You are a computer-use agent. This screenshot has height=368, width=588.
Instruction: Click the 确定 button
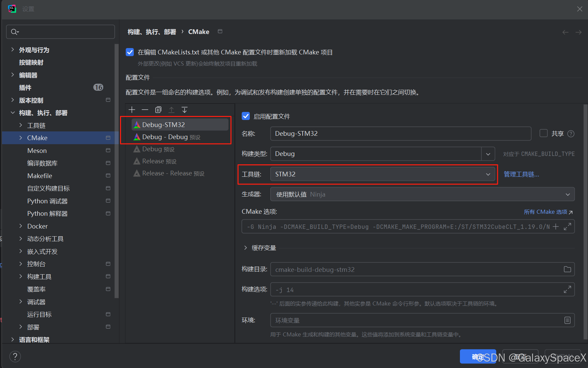click(478, 357)
